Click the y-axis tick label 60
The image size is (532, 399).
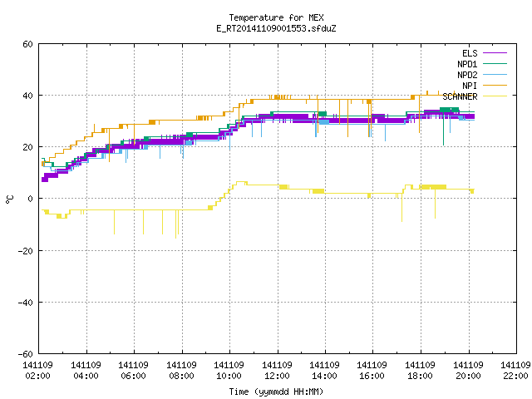coord(27,44)
